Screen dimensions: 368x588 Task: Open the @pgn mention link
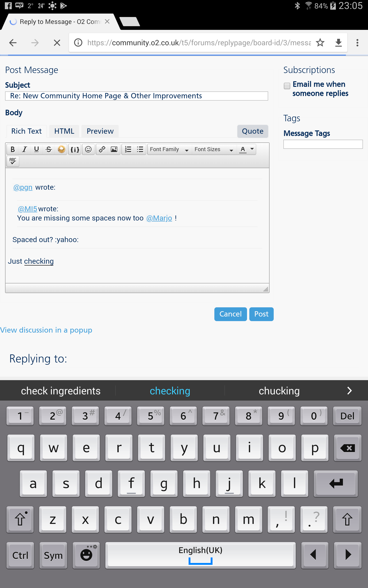pyautogui.click(x=23, y=187)
